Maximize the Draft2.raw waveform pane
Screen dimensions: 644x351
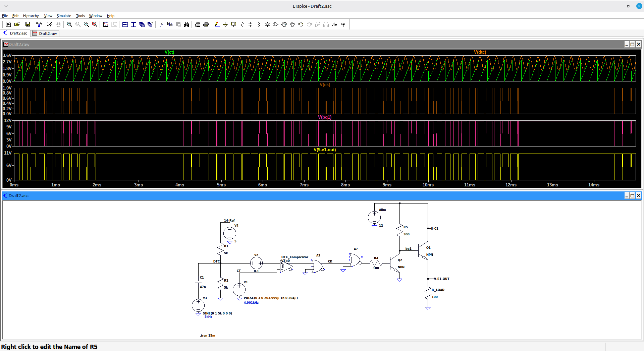click(633, 44)
